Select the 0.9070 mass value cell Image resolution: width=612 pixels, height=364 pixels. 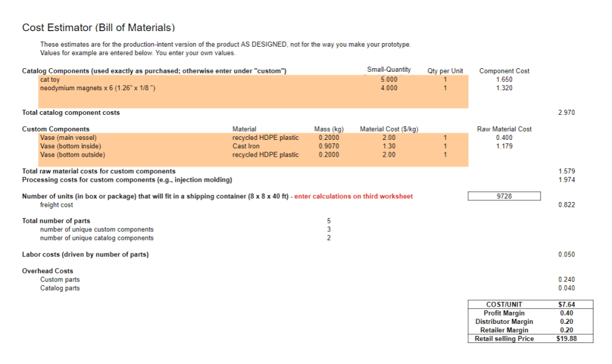pyautogui.click(x=327, y=146)
